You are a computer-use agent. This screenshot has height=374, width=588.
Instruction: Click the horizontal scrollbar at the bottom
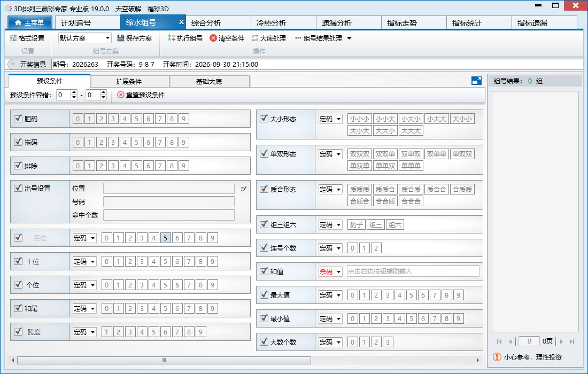(164, 360)
